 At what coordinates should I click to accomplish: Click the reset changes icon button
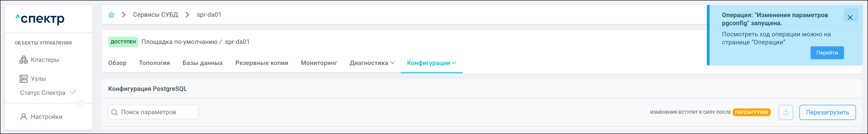click(785, 112)
